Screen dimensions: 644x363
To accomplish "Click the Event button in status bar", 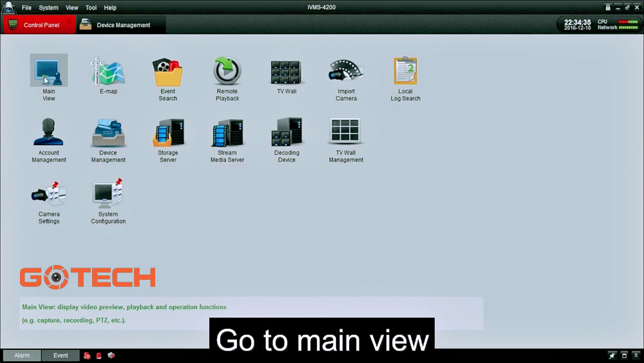I will click(61, 355).
